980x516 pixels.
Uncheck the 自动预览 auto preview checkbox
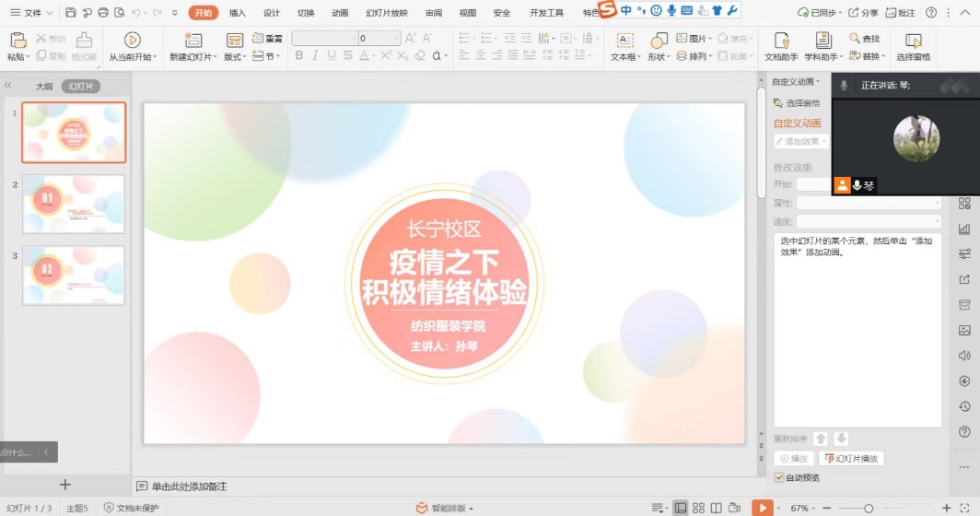779,477
